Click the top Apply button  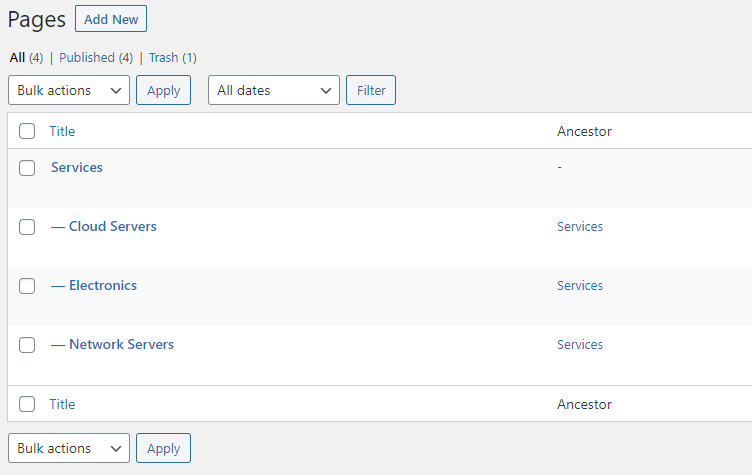point(164,90)
